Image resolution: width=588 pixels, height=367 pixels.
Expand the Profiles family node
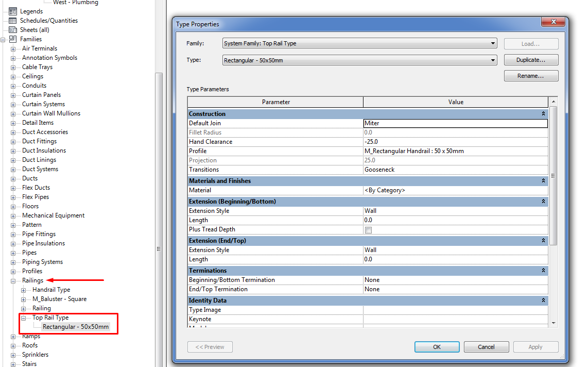13,271
